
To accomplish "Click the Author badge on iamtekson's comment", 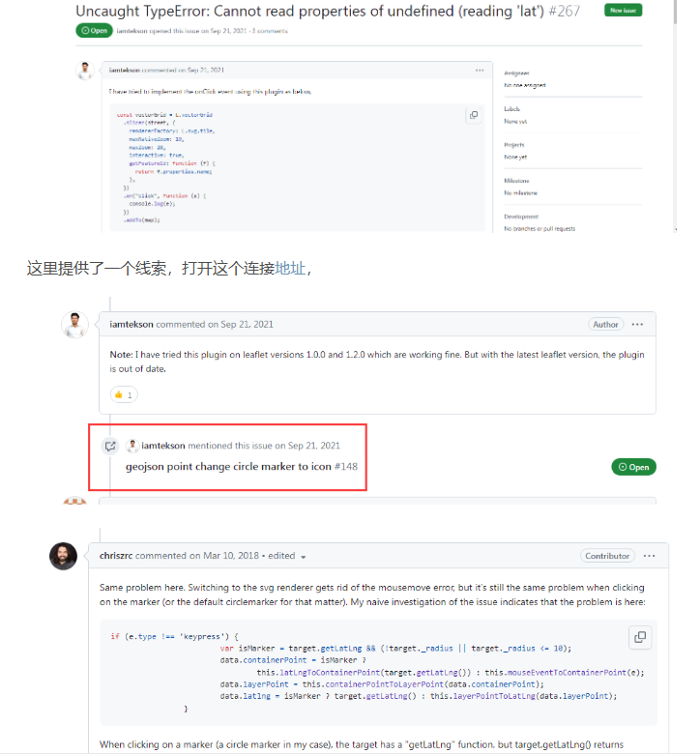I will tap(605, 325).
